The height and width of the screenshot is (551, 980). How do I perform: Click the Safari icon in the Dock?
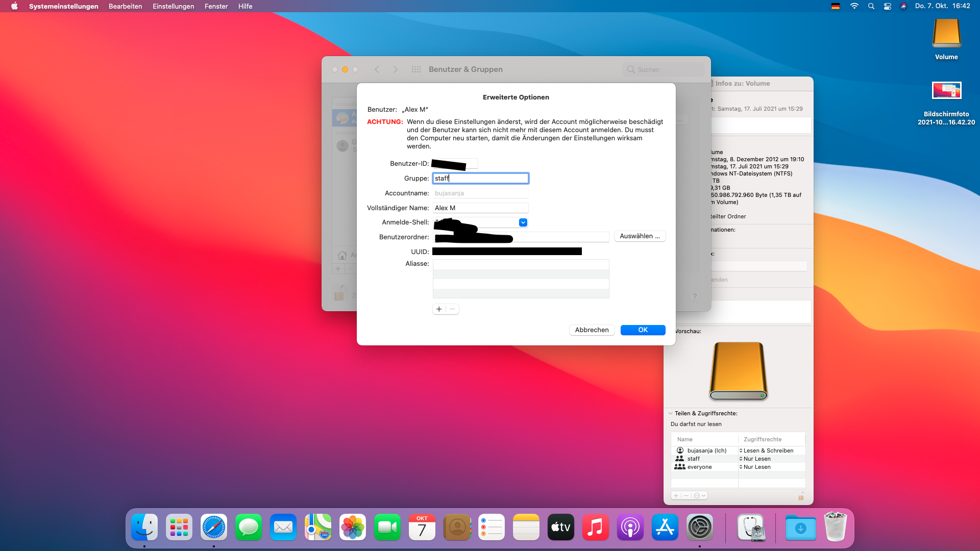[213, 527]
